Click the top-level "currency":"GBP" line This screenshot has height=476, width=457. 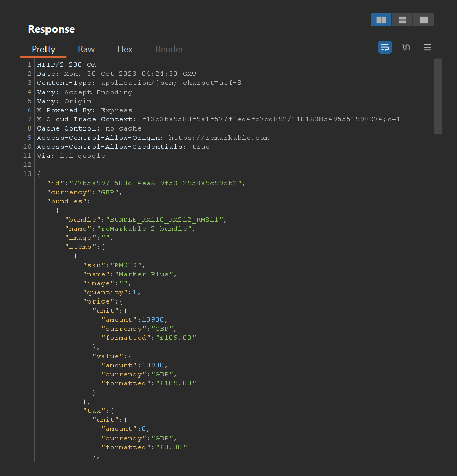pos(84,192)
